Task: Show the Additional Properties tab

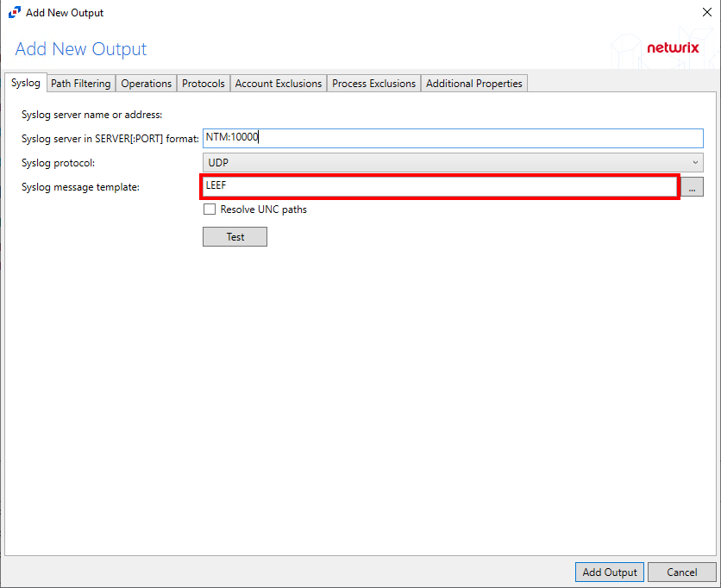Action: [473, 84]
